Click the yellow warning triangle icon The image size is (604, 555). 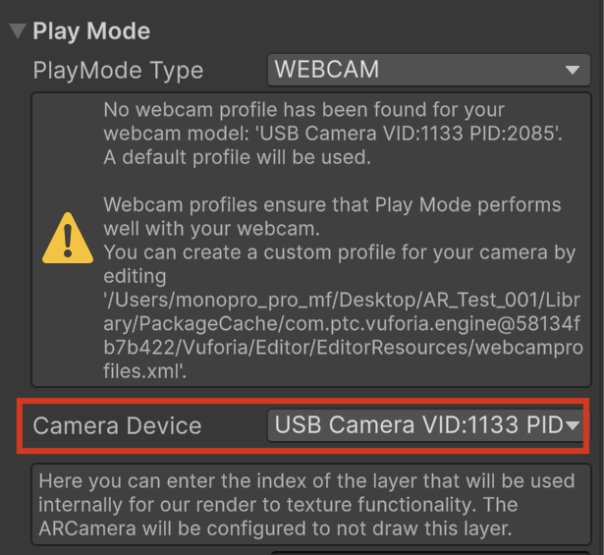[x=68, y=238]
